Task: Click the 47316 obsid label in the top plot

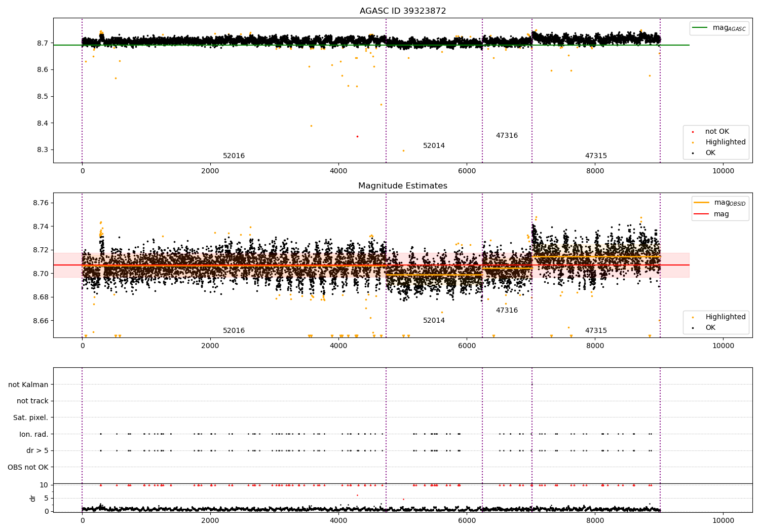Action: pos(507,136)
